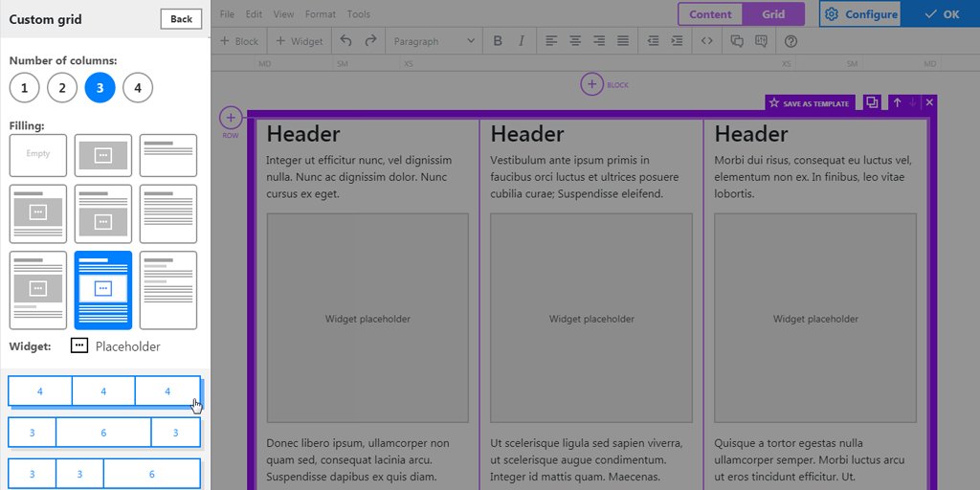
Task: Select the 3-3-6 column layout
Action: click(x=103, y=474)
